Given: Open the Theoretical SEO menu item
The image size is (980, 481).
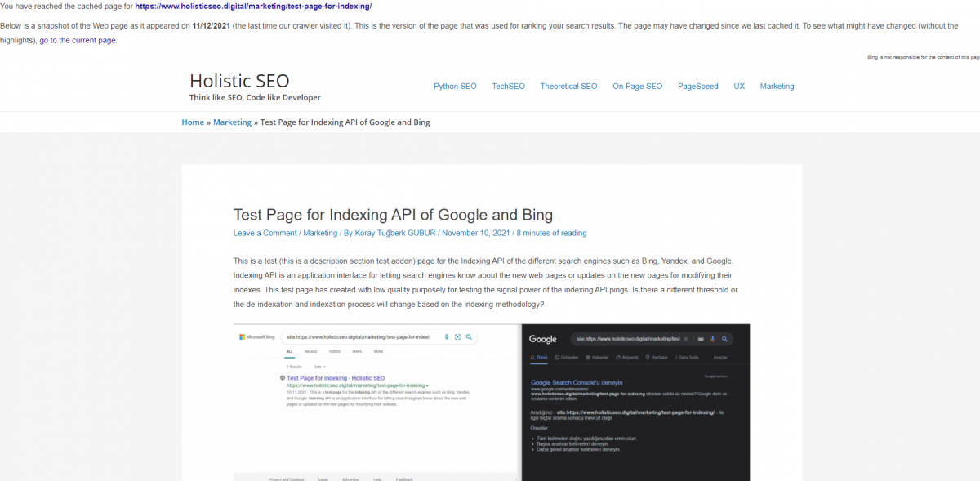Looking at the screenshot, I should point(568,86).
